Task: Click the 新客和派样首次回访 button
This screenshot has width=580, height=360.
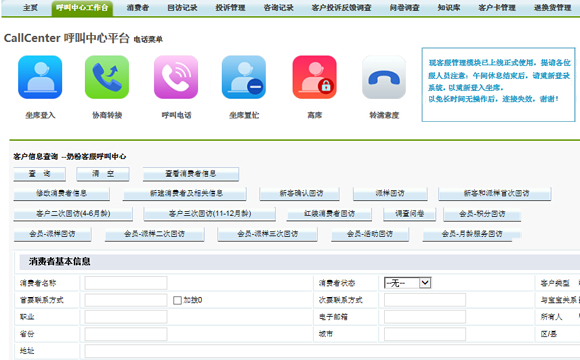Action: 495,194
